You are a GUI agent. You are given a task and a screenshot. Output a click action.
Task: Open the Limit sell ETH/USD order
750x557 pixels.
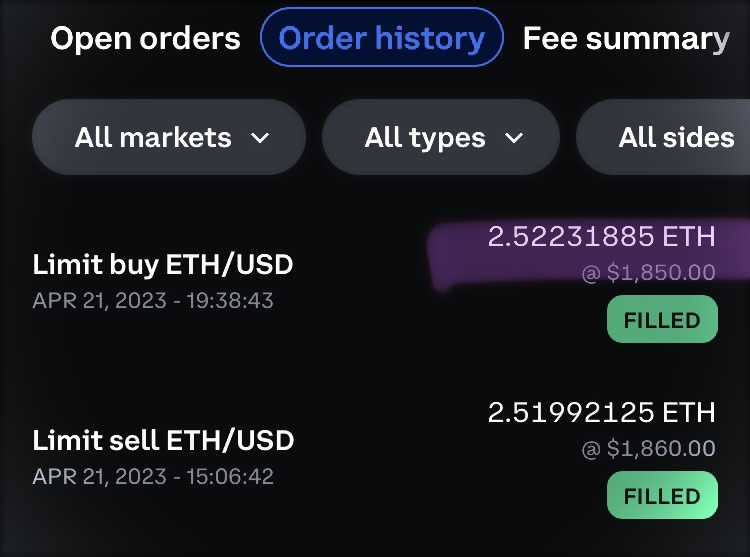pos(163,441)
